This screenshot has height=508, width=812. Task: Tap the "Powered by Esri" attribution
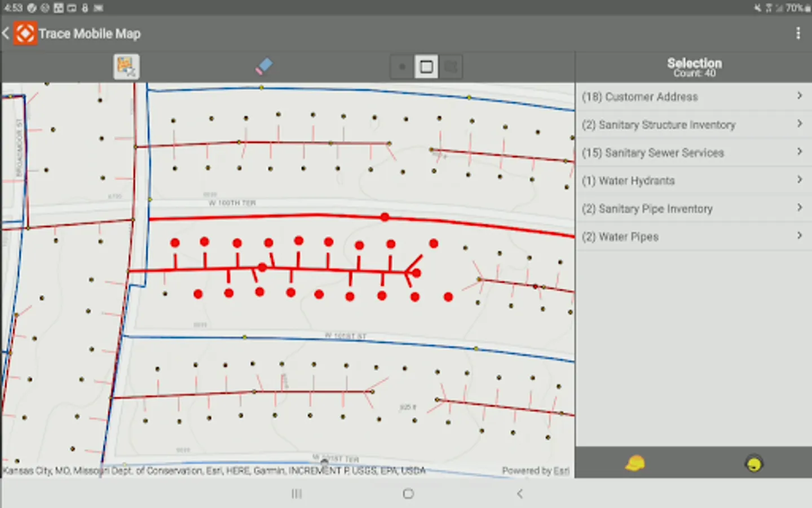pos(536,471)
